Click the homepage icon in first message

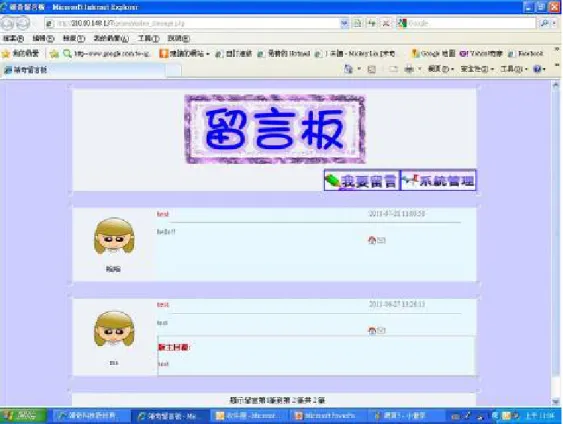[x=372, y=240]
